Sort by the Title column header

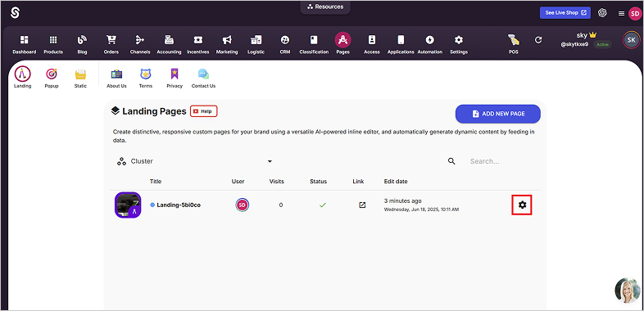point(156,182)
